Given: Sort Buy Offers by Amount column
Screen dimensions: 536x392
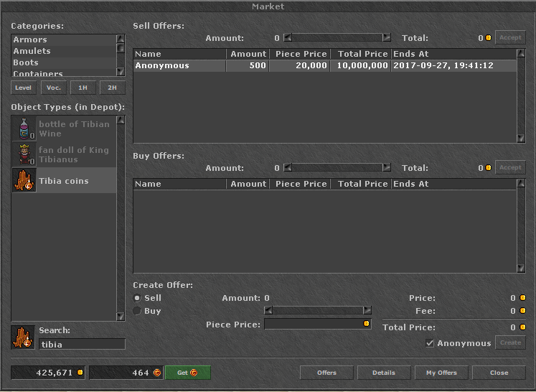Looking at the screenshot, I should click(248, 184).
